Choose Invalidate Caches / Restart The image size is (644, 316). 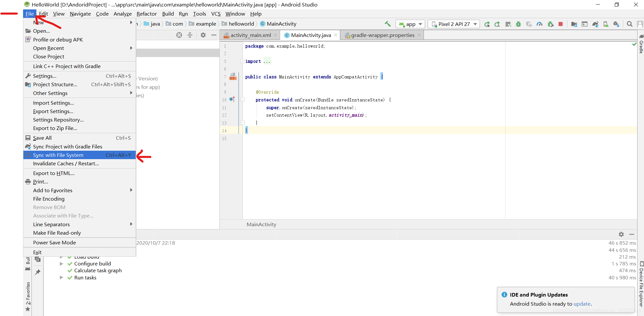80,164
